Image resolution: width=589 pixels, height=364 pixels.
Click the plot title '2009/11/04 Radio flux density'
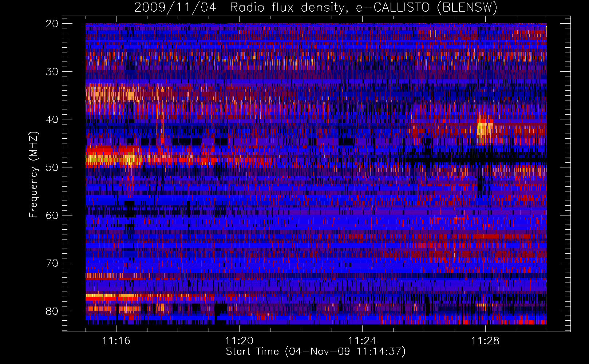tap(316, 7)
